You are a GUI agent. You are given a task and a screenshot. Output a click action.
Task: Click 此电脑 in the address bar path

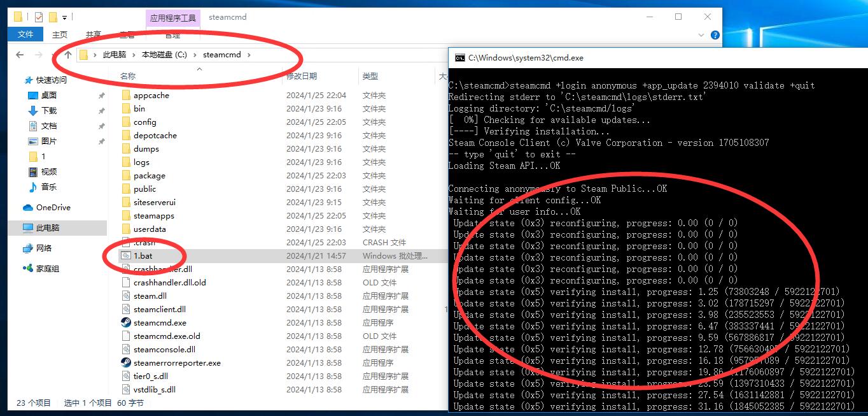click(x=115, y=55)
